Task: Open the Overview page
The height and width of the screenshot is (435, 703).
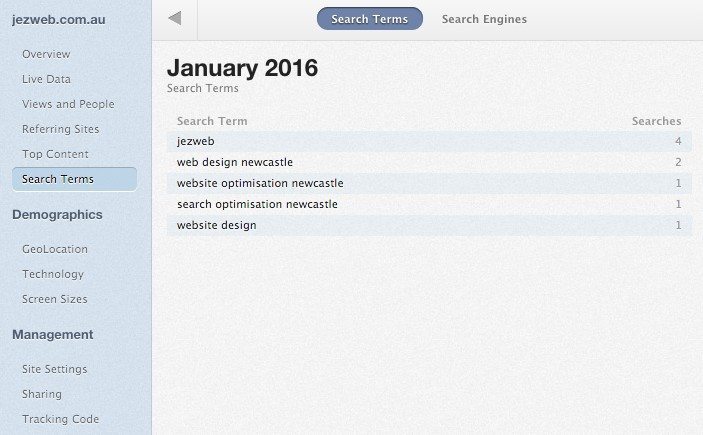Action: [46, 54]
